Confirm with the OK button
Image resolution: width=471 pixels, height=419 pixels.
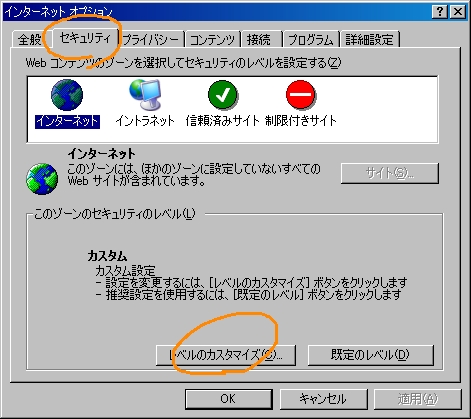pos(228,399)
